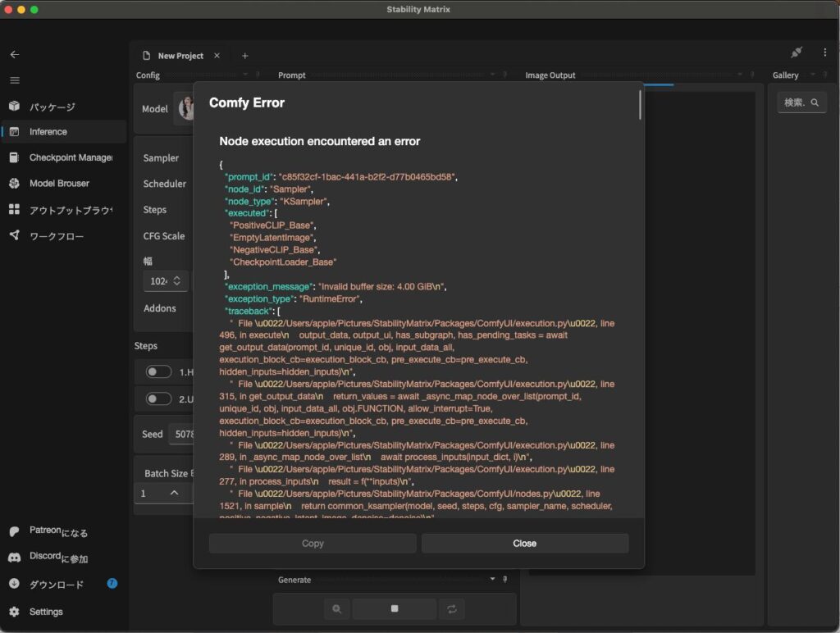
Task: Click the Scheduler label in Config
Action: (164, 184)
